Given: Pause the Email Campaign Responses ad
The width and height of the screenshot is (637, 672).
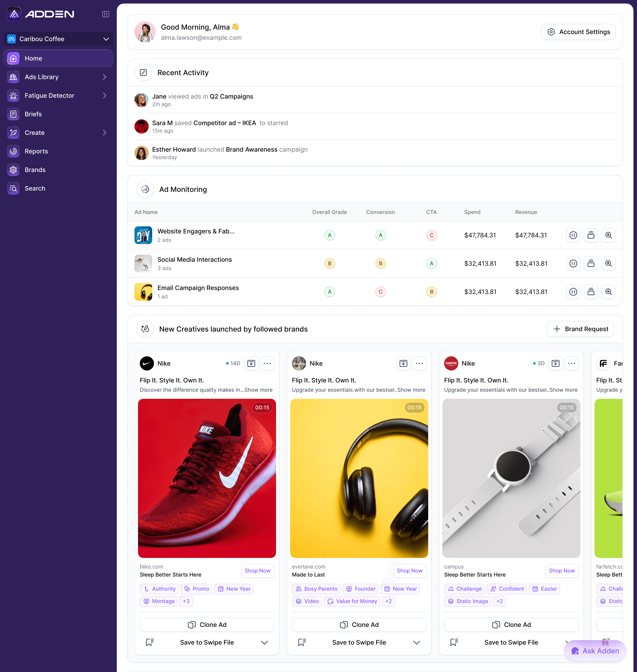Looking at the screenshot, I should click(573, 292).
